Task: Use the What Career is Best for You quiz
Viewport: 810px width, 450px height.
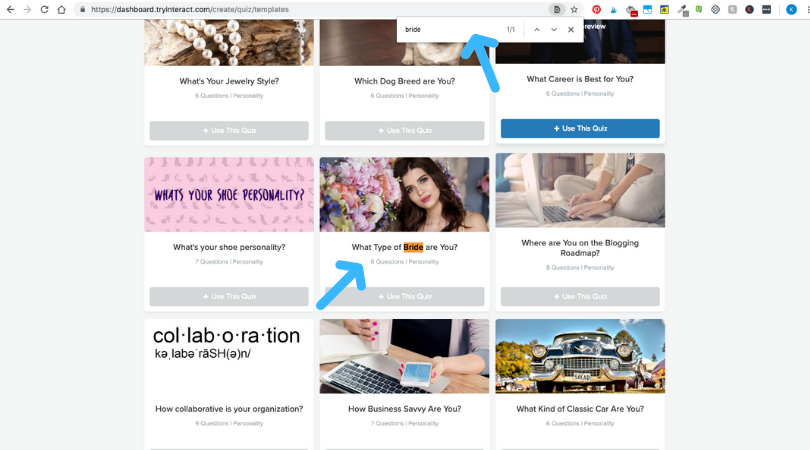Action: (580, 128)
